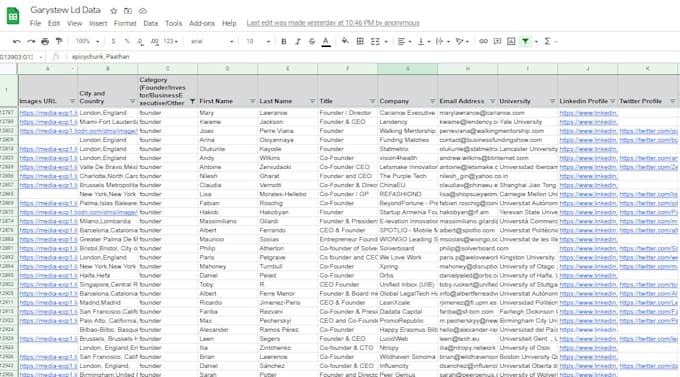Screen dimensions: 680x377
Task: Open horizontal align dropdown
Action: click(404, 41)
